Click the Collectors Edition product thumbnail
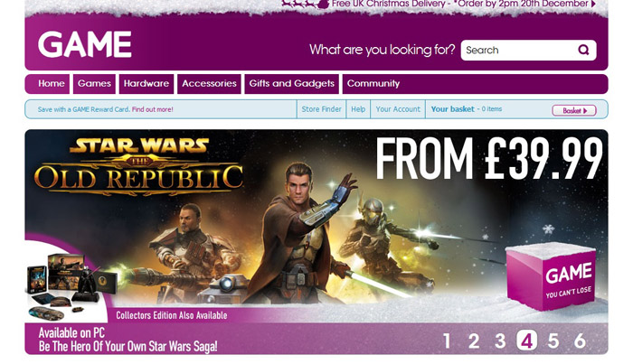The height and width of the screenshot is (364, 633). [x=71, y=285]
